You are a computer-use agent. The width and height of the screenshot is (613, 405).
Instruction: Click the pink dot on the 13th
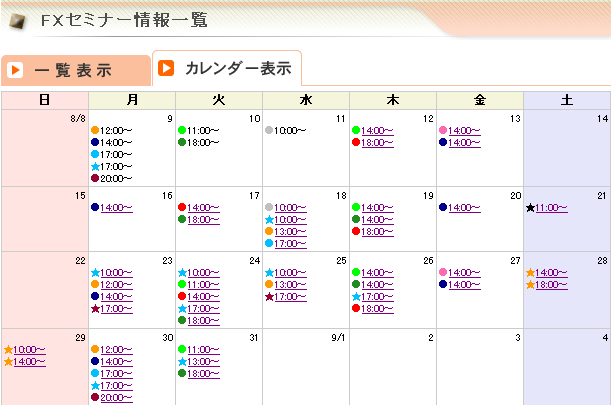[x=443, y=130]
